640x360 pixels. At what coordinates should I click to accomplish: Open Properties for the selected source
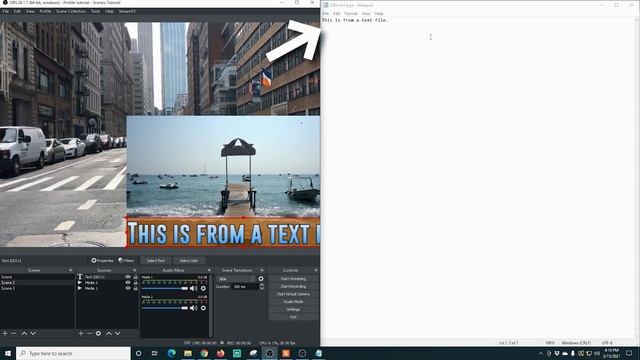click(x=102, y=260)
